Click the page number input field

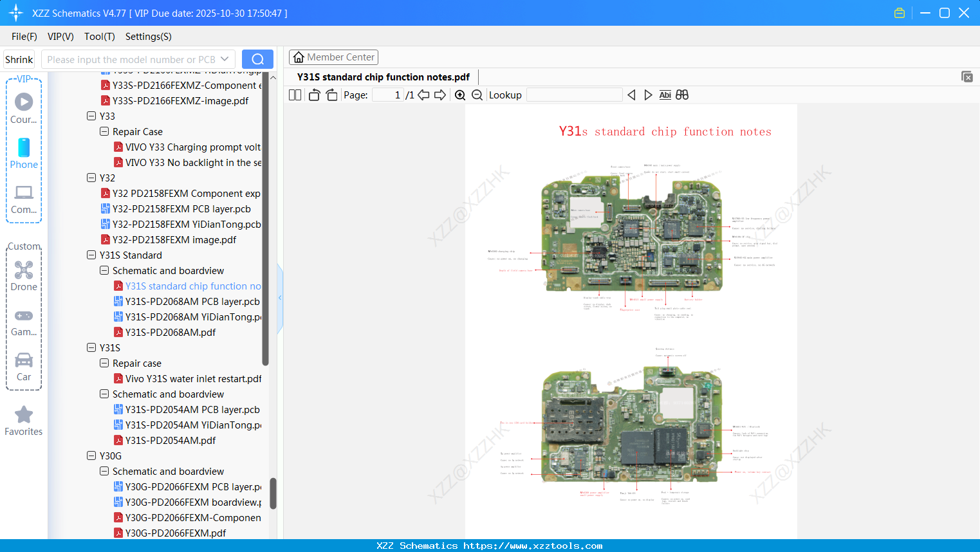pos(387,95)
